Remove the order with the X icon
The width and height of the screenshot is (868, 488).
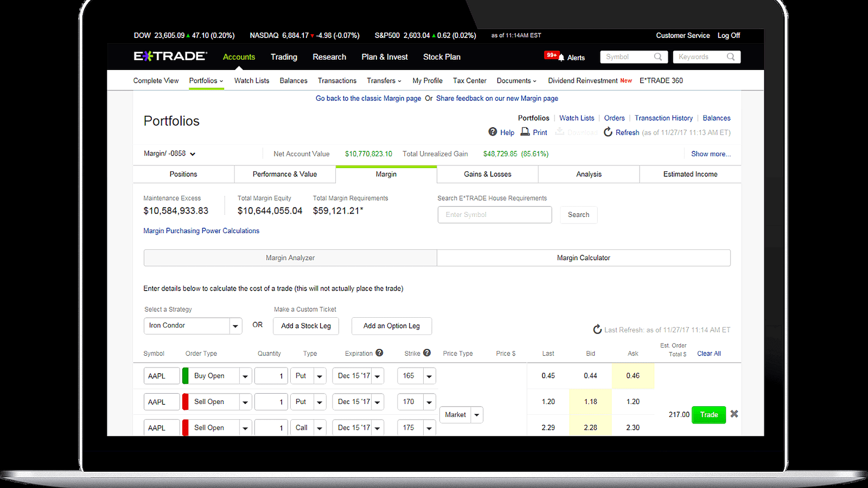click(x=734, y=414)
